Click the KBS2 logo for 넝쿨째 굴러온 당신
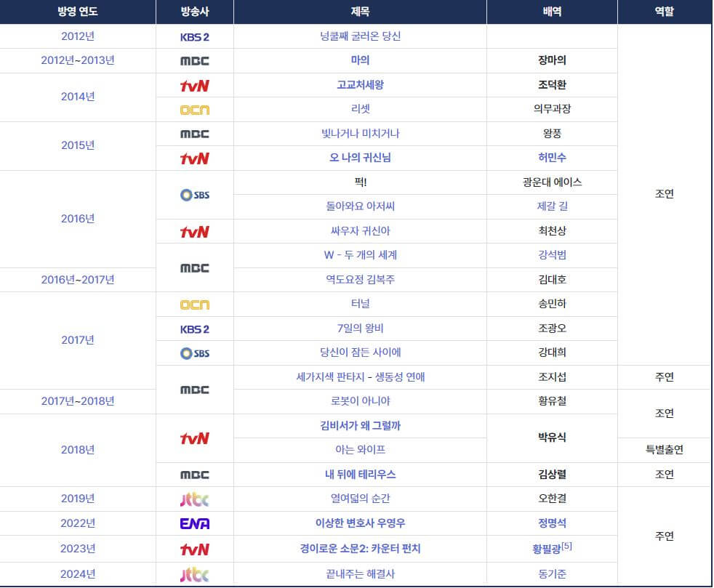 click(193, 36)
